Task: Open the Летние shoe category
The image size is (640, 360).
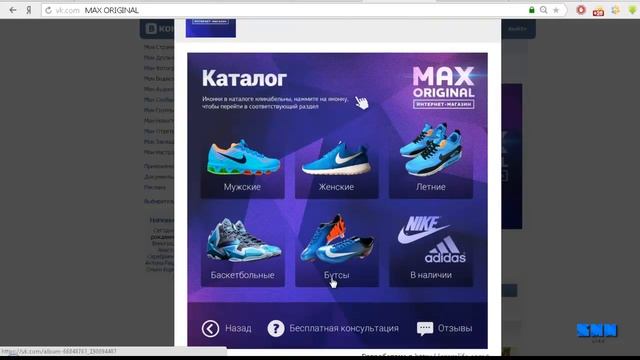Action: point(431,161)
